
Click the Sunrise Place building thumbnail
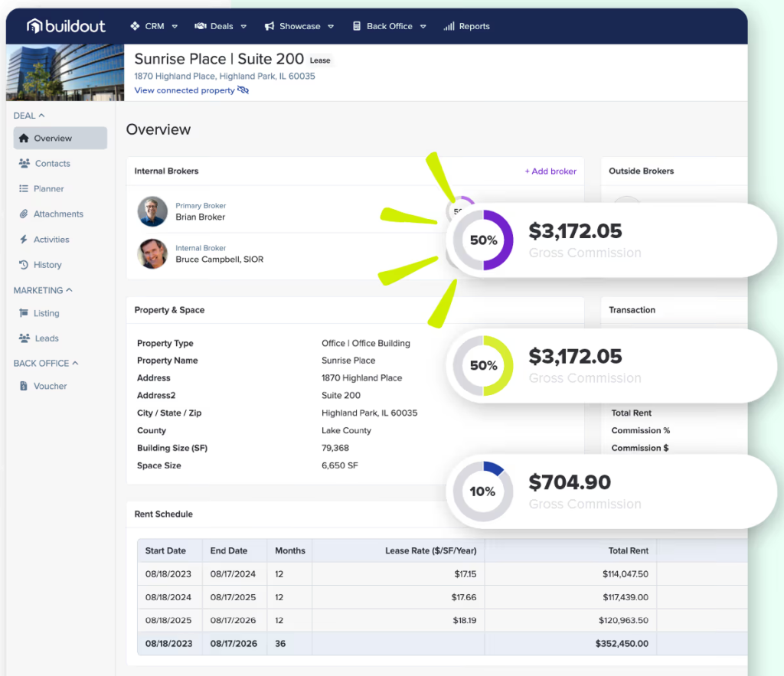(65, 73)
